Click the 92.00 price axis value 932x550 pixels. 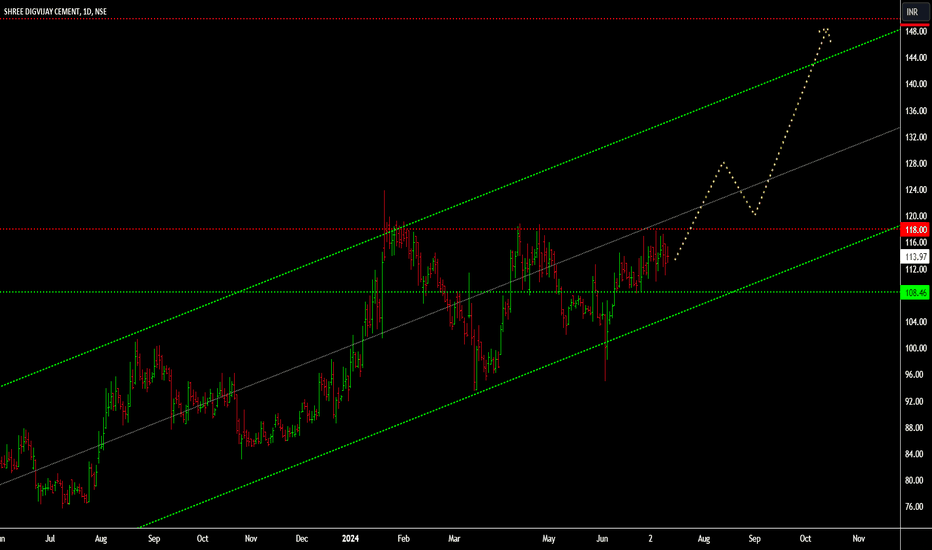point(916,401)
